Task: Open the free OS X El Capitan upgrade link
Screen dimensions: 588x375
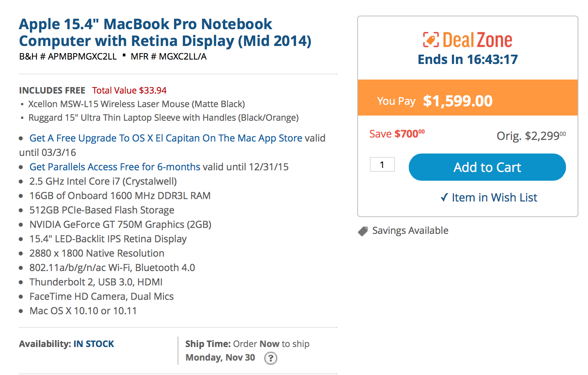Action: (166, 138)
